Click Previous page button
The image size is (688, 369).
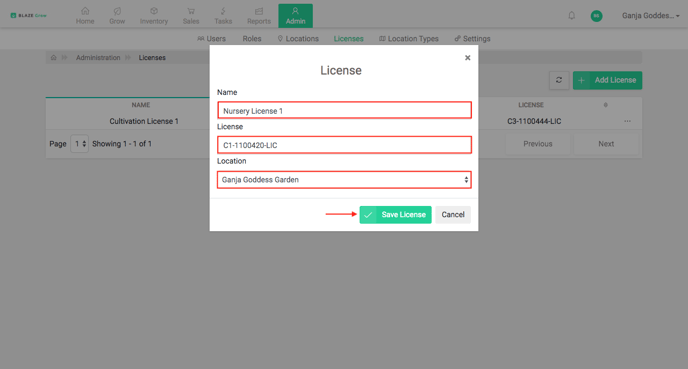pyautogui.click(x=538, y=144)
